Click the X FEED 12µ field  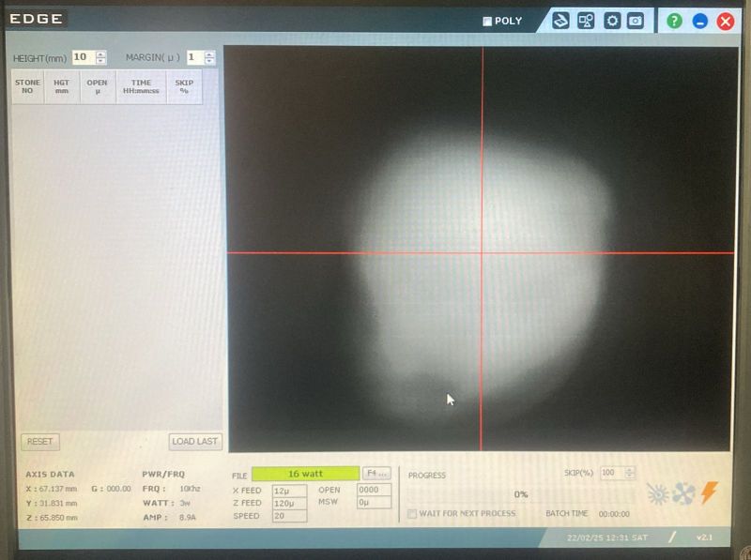[289, 491]
